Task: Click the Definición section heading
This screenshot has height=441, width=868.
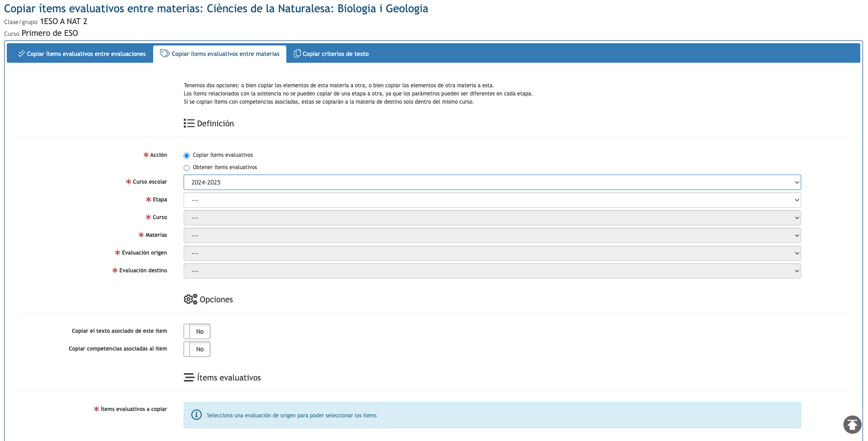Action: [215, 124]
